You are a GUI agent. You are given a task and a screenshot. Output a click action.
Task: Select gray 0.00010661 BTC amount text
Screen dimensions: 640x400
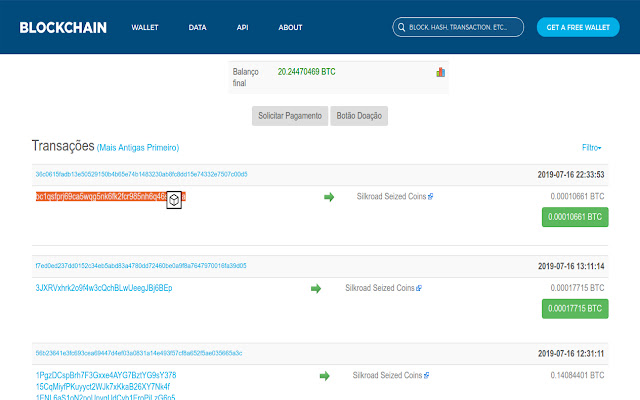[577, 196]
